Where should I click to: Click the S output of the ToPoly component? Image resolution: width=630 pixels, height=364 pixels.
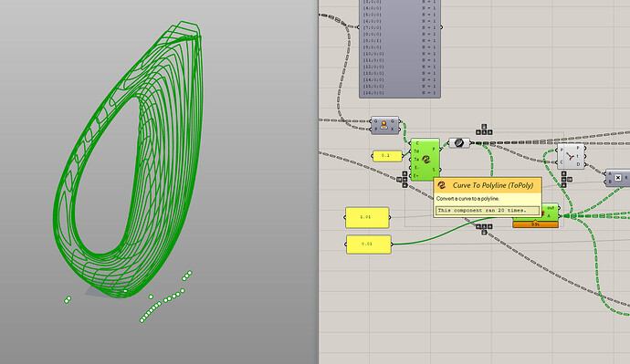(434, 170)
